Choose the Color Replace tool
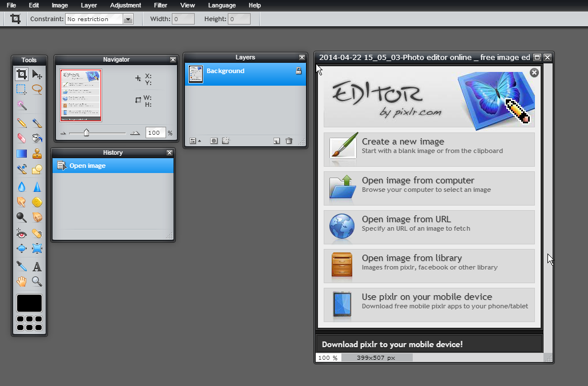The width and height of the screenshot is (588, 386). pyautogui.click(x=21, y=169)
